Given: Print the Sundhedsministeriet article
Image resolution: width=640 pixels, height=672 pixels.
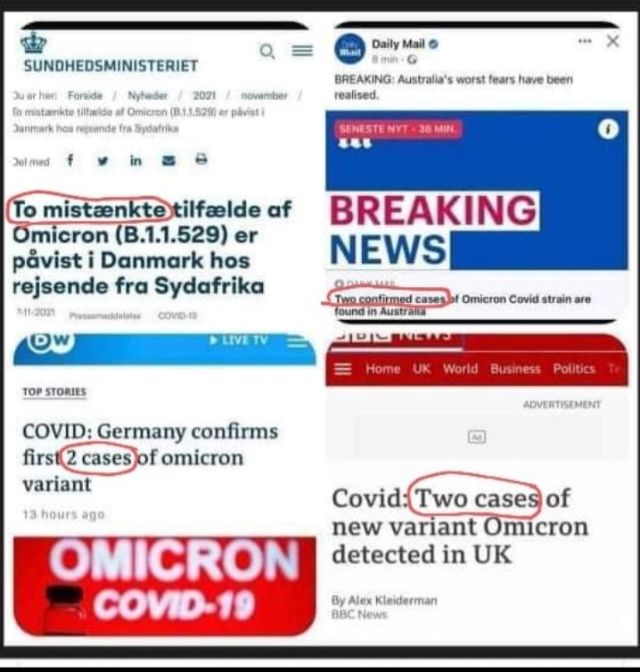Looking at the screenshot, I should (201, 159).
